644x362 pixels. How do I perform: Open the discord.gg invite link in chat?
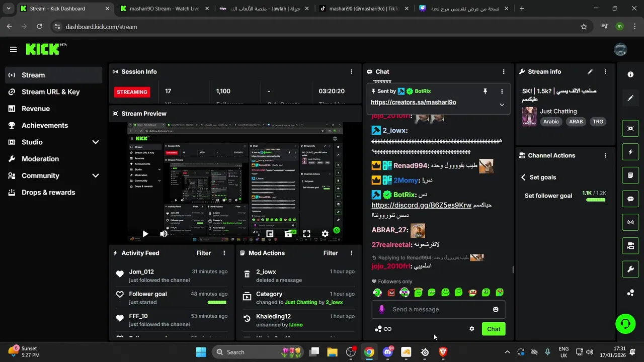tap(422, 205)
